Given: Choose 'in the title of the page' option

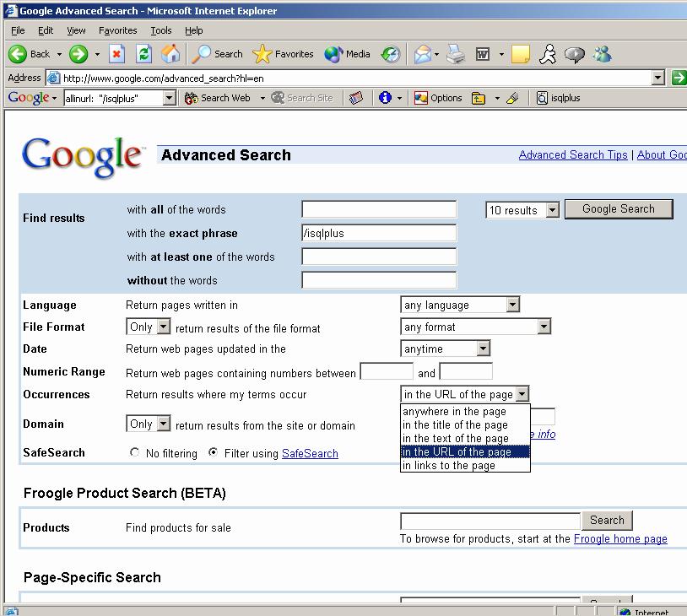Looking at the screenshot, I should pyautogui.click(x=465, y=424).
